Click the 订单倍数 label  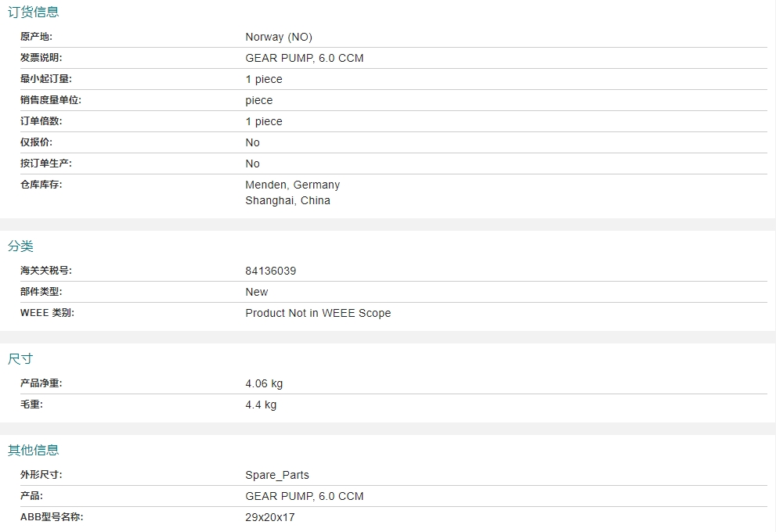(41, 121)
